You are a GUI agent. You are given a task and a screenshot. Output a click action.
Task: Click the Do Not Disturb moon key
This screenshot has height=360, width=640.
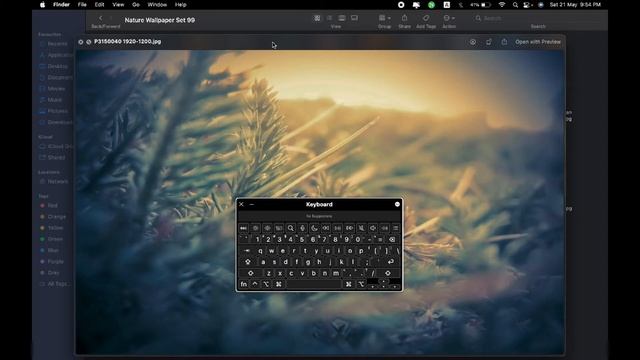(314, 228)
